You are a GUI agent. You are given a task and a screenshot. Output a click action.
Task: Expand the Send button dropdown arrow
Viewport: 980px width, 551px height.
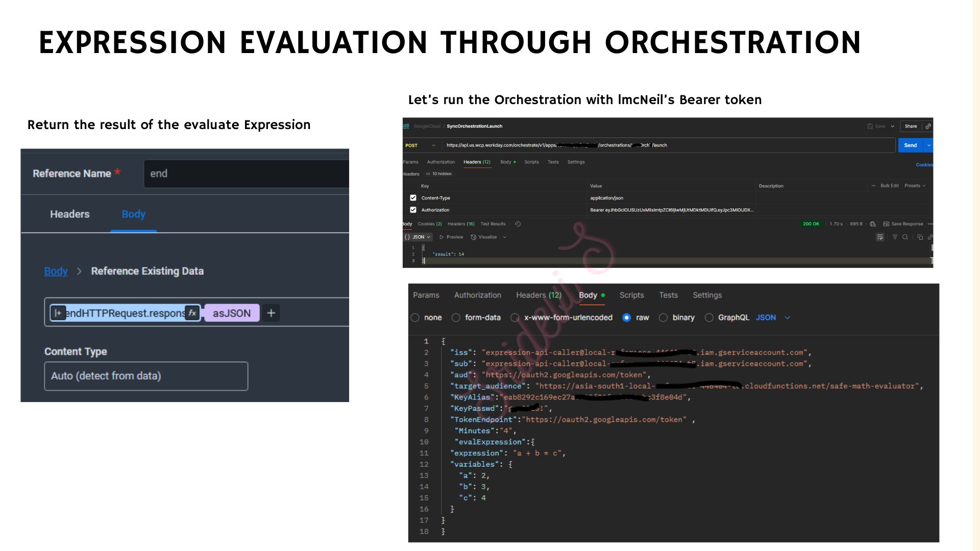click(928, 145)
